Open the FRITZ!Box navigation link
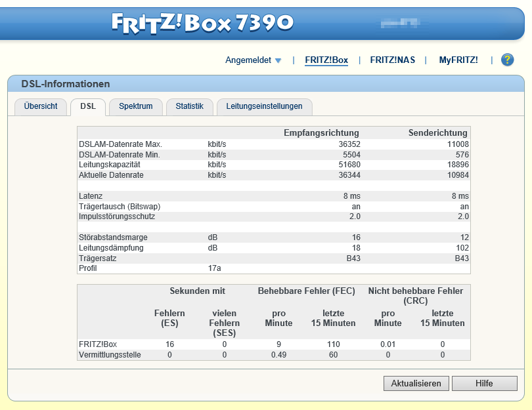This screenshot has width=532, height=410. pos(326,60)
